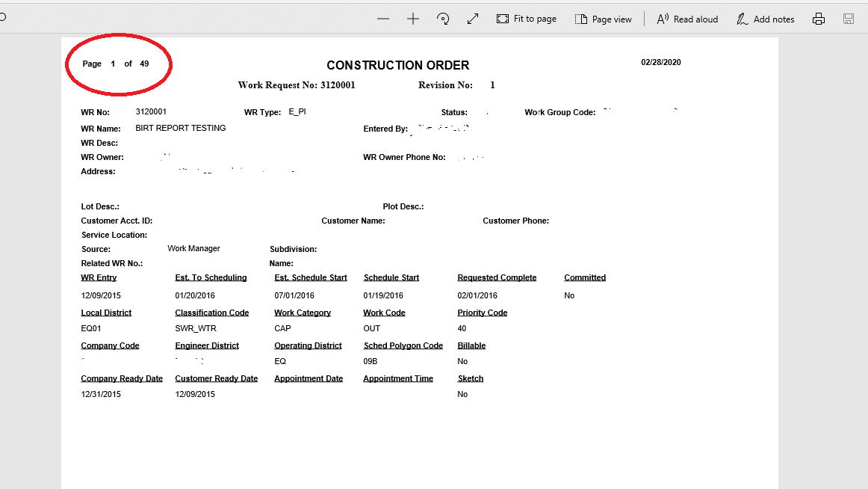Select the Requested Complete date 02/01/2016
This screenshot has height=489, width=868.
(x=477, y=296)
